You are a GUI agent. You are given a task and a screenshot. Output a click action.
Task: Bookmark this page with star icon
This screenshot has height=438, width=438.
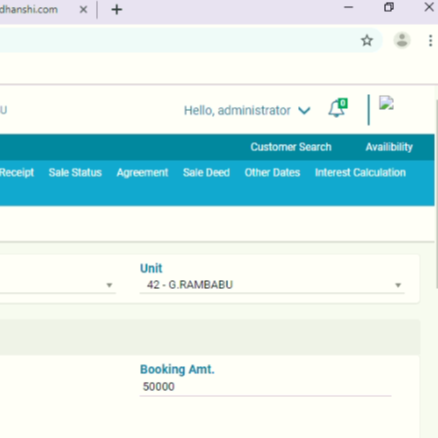(367, 41)
